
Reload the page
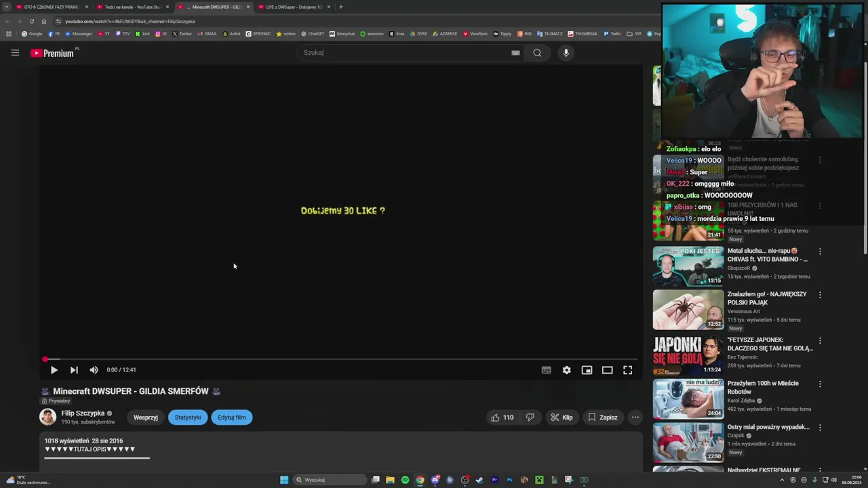[x=31, y=21]
